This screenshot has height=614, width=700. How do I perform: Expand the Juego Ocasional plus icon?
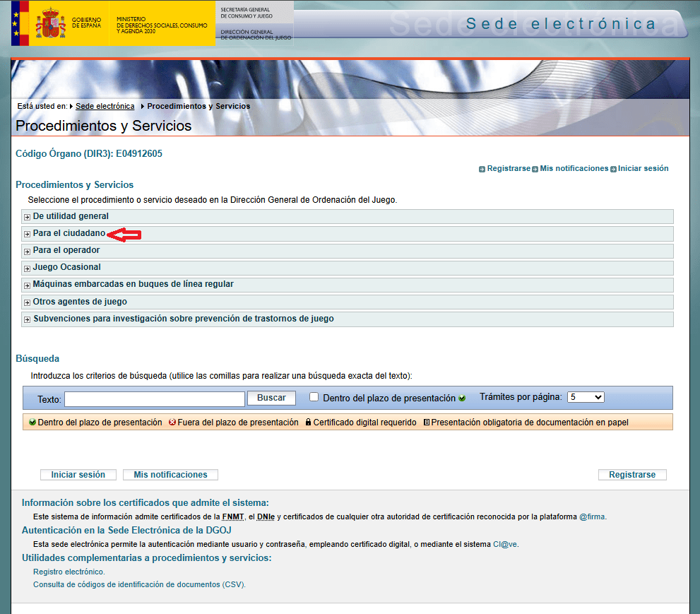tap(27, 268)
